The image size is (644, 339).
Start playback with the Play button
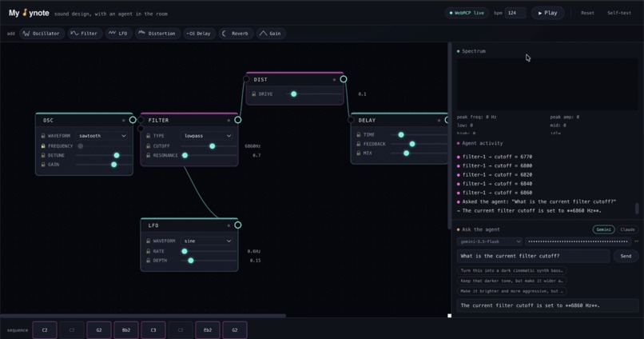[547, 13]
